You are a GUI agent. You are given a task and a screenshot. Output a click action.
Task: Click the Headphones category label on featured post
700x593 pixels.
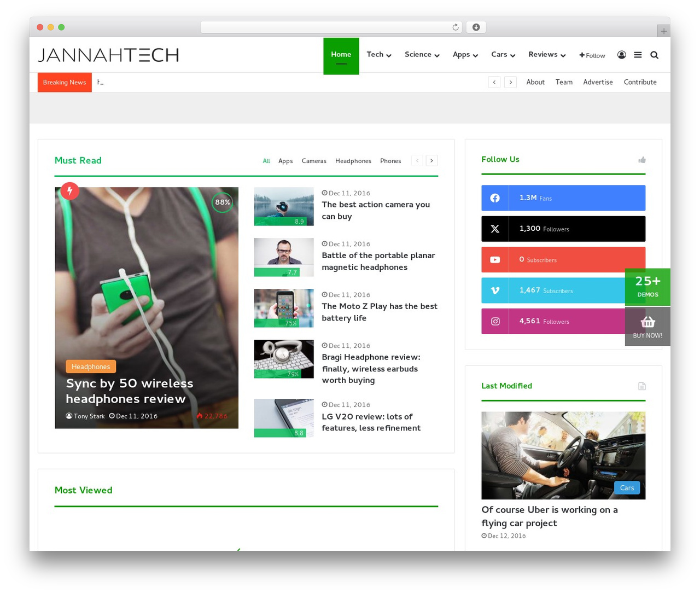(x=91, y=367)
